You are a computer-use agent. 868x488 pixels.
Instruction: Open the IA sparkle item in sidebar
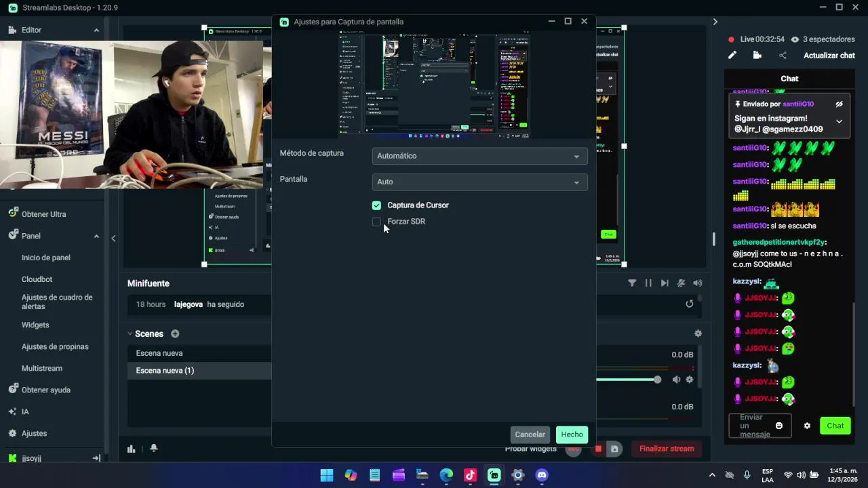pyautogui.click(x=19, y=411)
